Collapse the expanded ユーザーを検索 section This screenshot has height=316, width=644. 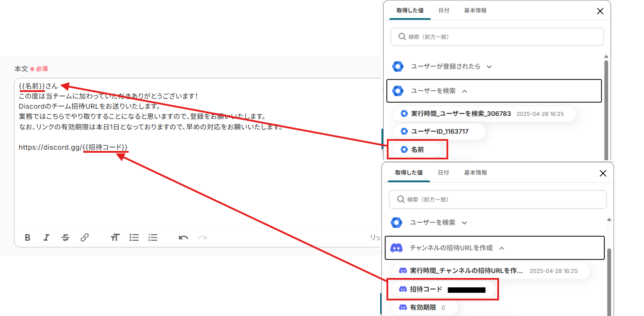tap(464, 91)
